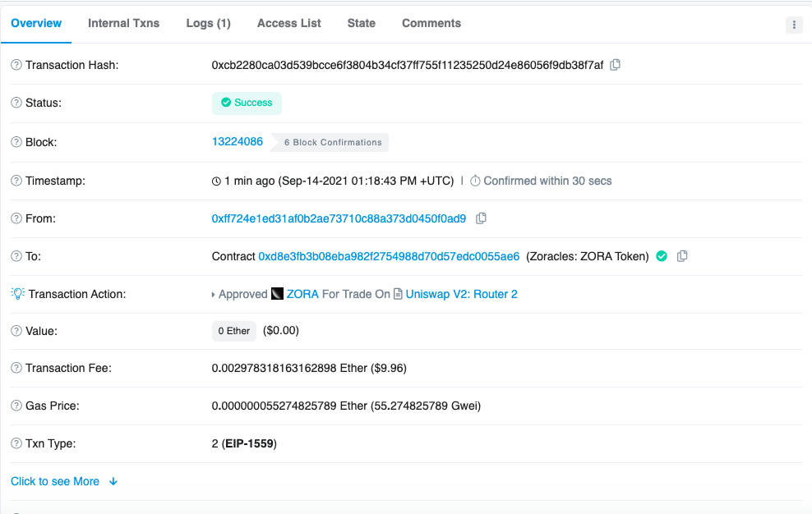This screenshot has width=812, height=514.
Task: Click the ZORA token logo icon
Action: coord(277,294)
